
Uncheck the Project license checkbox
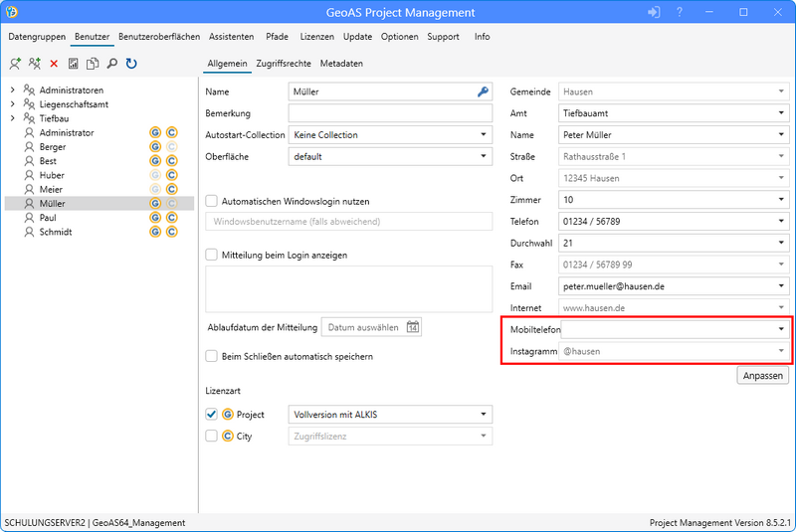(x=211, y=415)
